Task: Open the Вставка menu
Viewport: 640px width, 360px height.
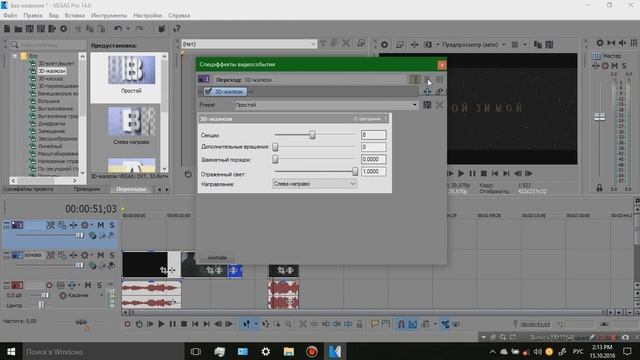Action: coord(75,16)
